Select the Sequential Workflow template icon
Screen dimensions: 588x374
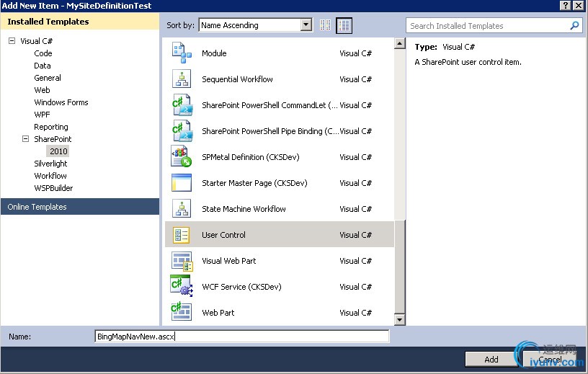(182, 79)
